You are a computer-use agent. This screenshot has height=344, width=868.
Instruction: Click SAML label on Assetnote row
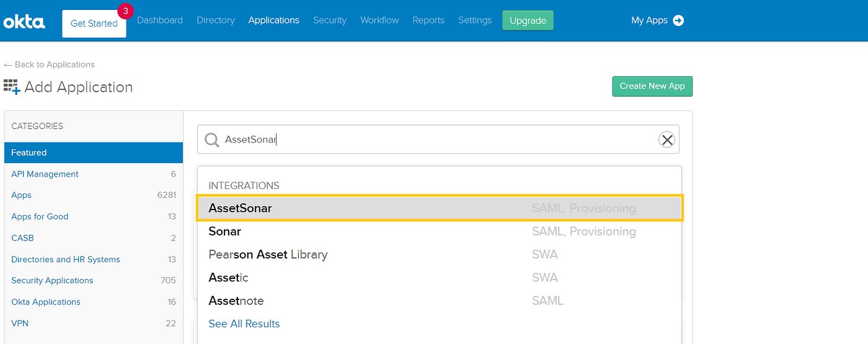tap(547, 301)
